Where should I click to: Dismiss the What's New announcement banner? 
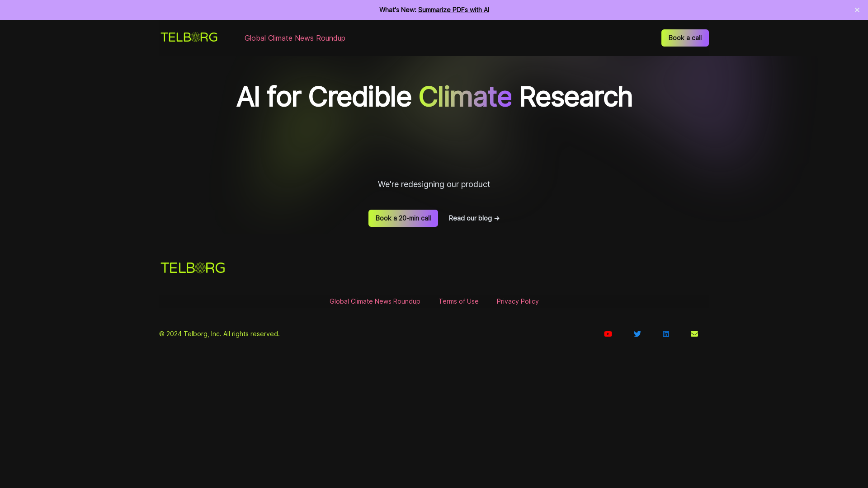point(857,10)
